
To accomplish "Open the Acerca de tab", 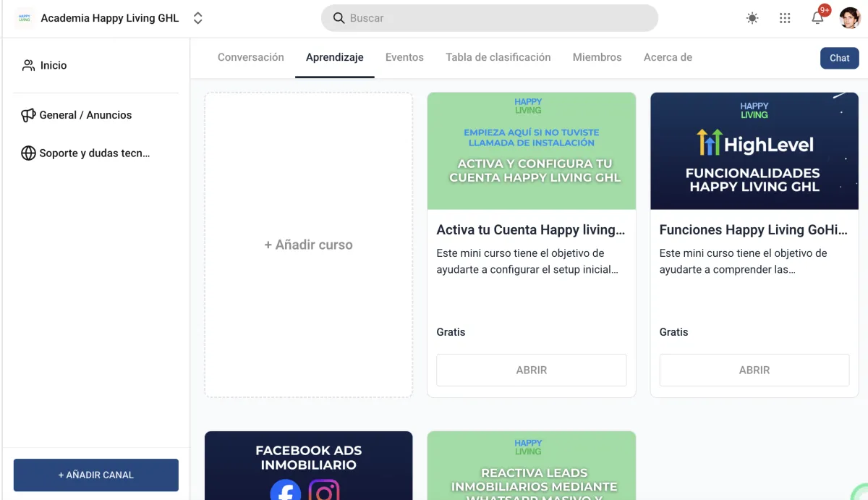I will tap(668, 57).
